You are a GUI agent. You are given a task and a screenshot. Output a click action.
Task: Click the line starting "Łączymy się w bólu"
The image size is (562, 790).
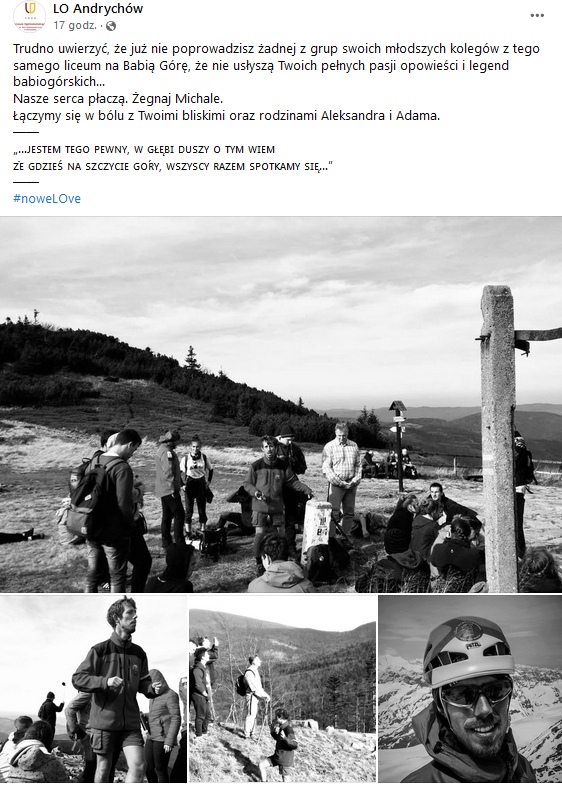click(226, 115)
